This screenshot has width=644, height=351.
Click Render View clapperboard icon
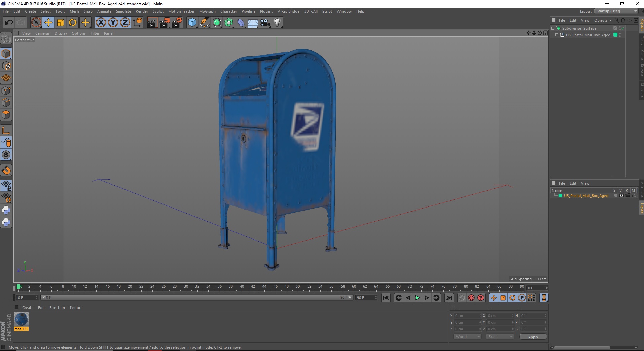[x=152, y=23]
